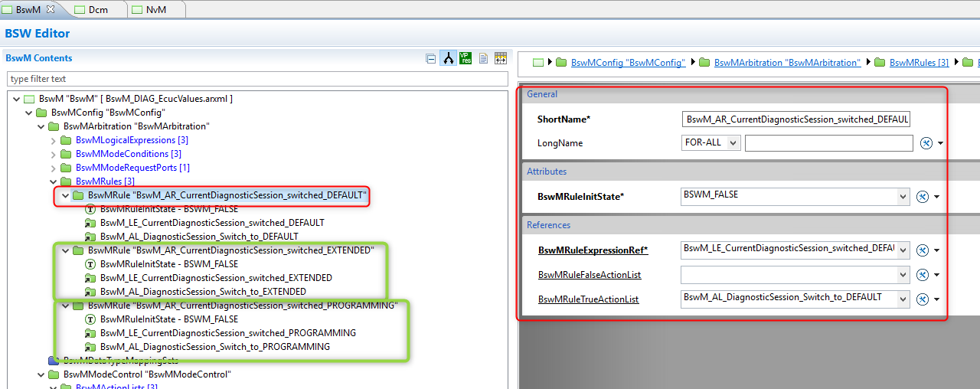Viewport: 980px width, 389px height.
Task: Collapse the References section header
Action: coord(549,225)
